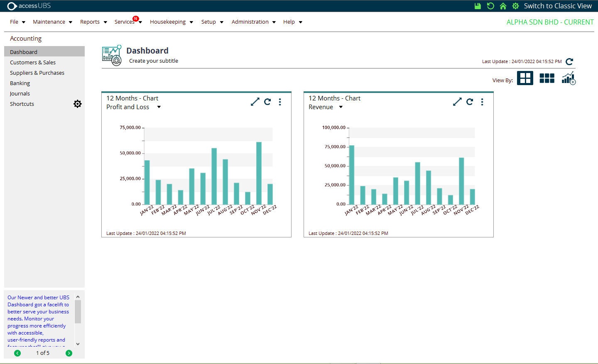
Task: Go to next news slide
Action: (69, 353)
